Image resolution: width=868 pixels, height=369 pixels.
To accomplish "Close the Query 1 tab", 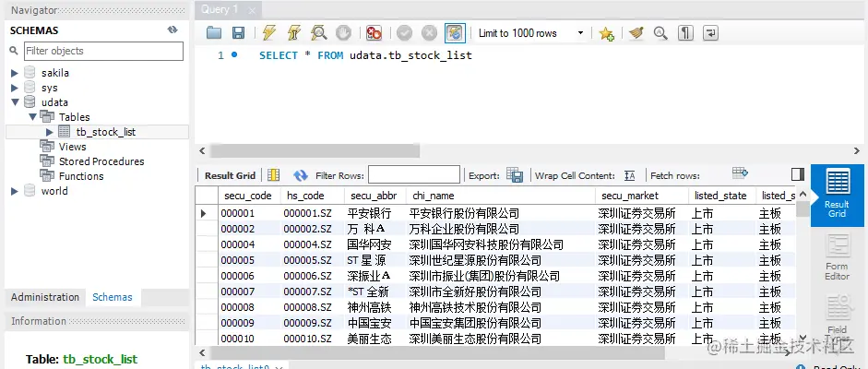I will [252, 10].
